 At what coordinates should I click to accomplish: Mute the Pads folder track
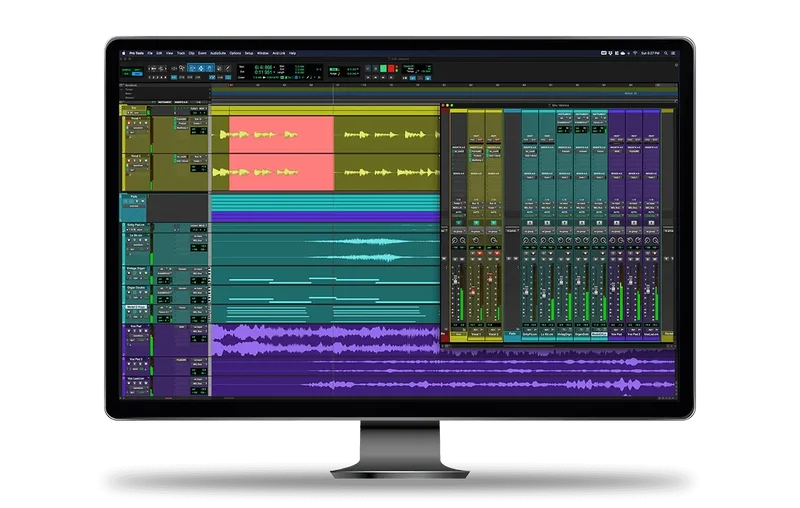coord(142,200)
